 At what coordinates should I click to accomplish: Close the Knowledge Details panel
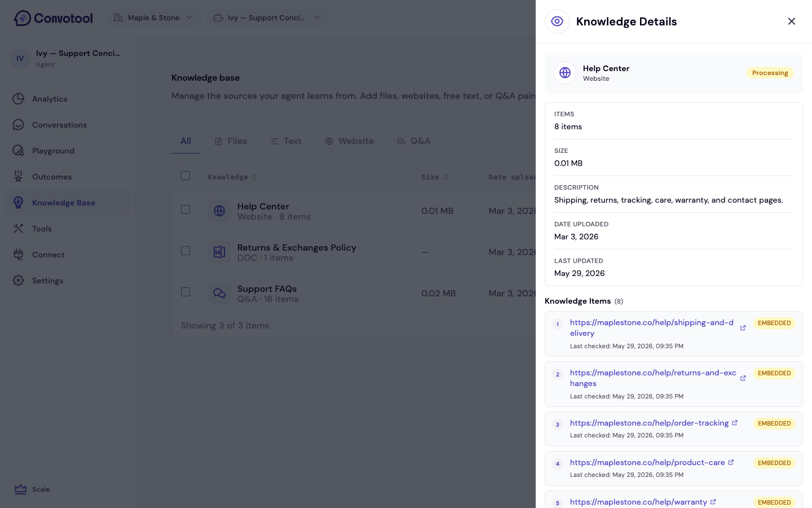tap(792, 21)
